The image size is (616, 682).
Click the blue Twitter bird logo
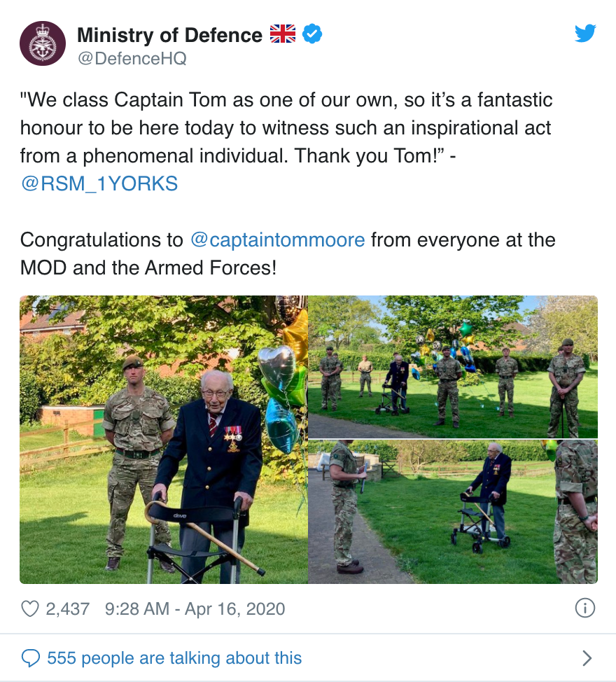click(585, 34)
